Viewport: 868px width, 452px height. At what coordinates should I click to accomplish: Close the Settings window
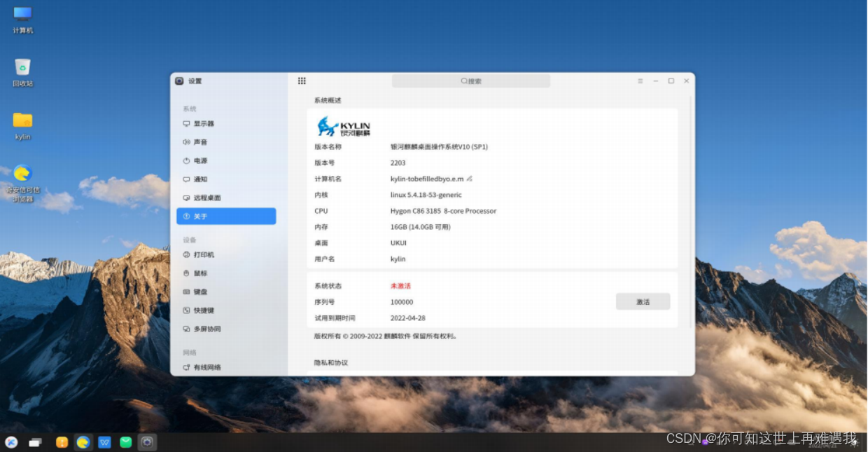click(686, 81)
